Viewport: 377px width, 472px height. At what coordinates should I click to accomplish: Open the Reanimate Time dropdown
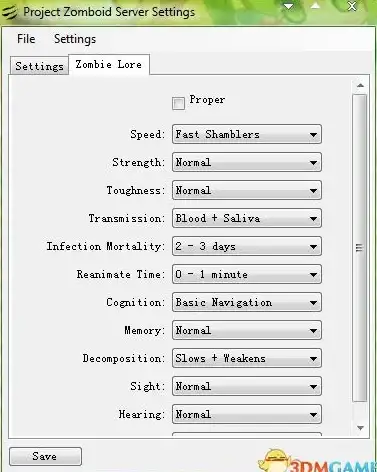[x=247, y=274]
